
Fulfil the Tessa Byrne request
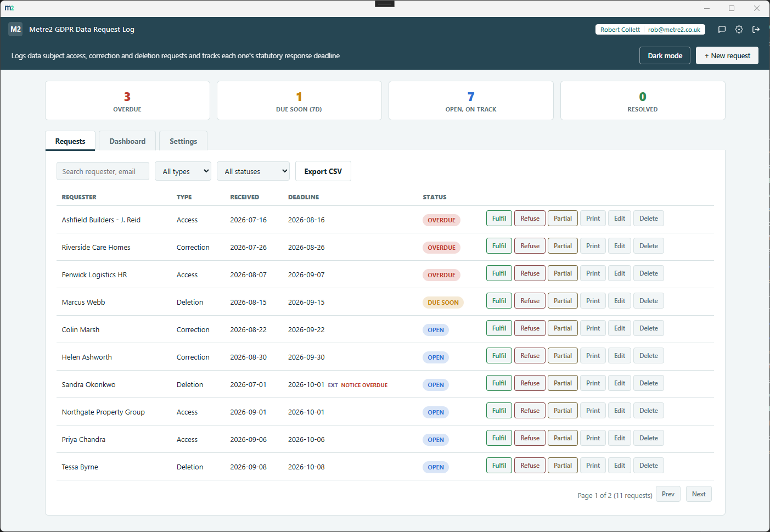click(499, 466)
